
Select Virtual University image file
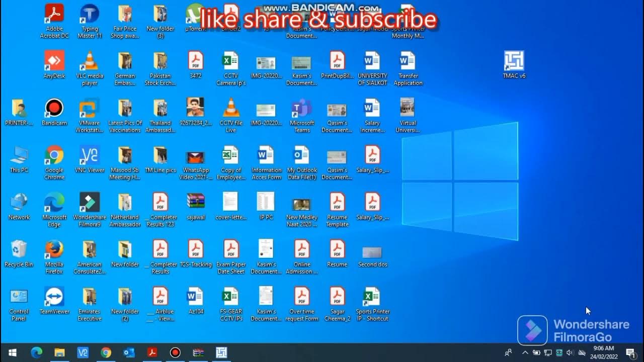tap(408, 116)
